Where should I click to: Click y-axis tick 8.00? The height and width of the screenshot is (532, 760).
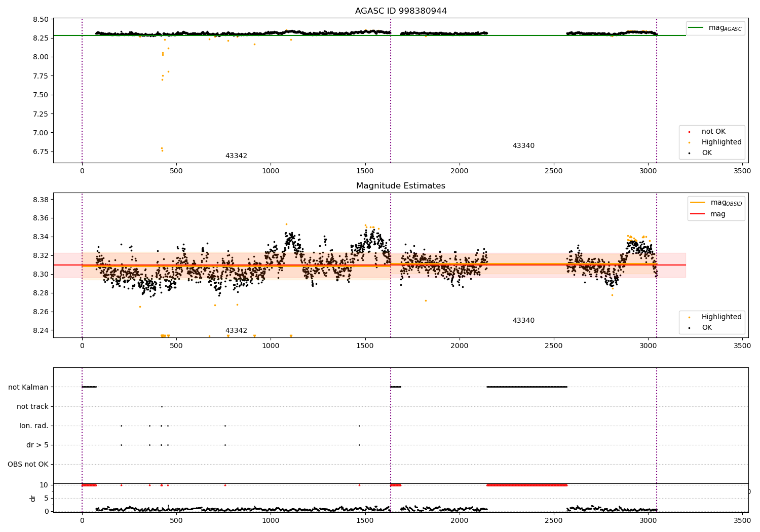click(x=40, y=57)
